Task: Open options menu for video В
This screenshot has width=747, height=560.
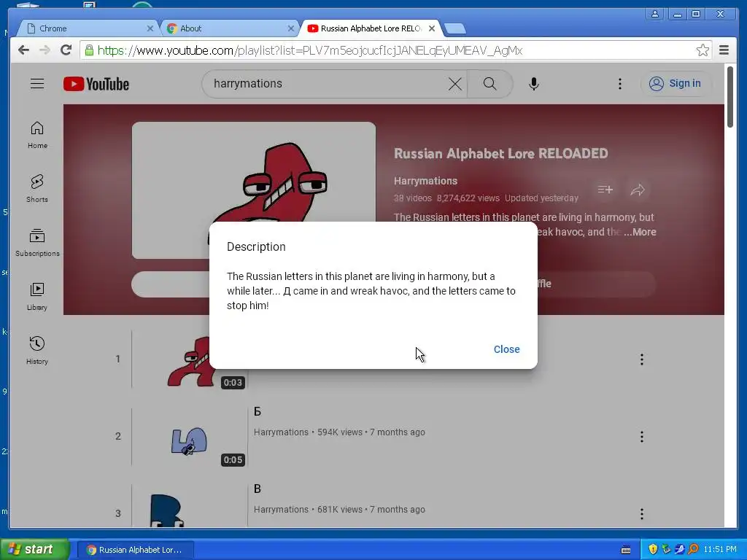Action: [642, 514]
